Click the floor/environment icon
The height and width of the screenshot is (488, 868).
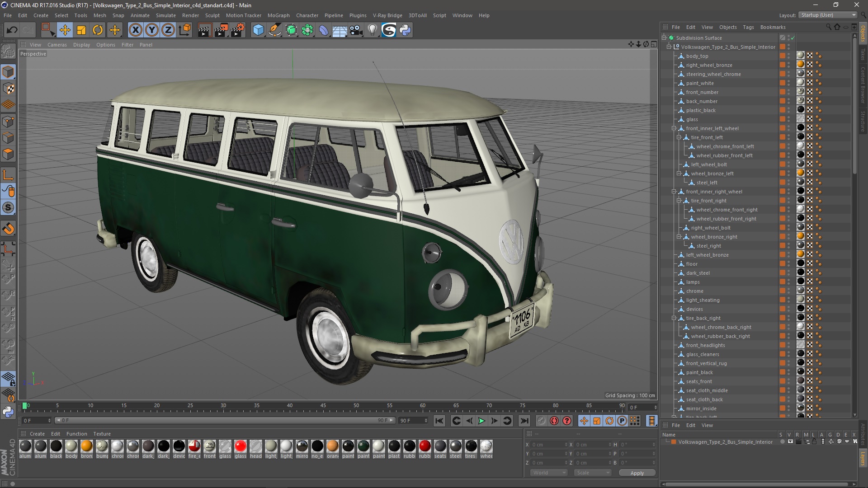pyautogui.click(x=340, y=30)
